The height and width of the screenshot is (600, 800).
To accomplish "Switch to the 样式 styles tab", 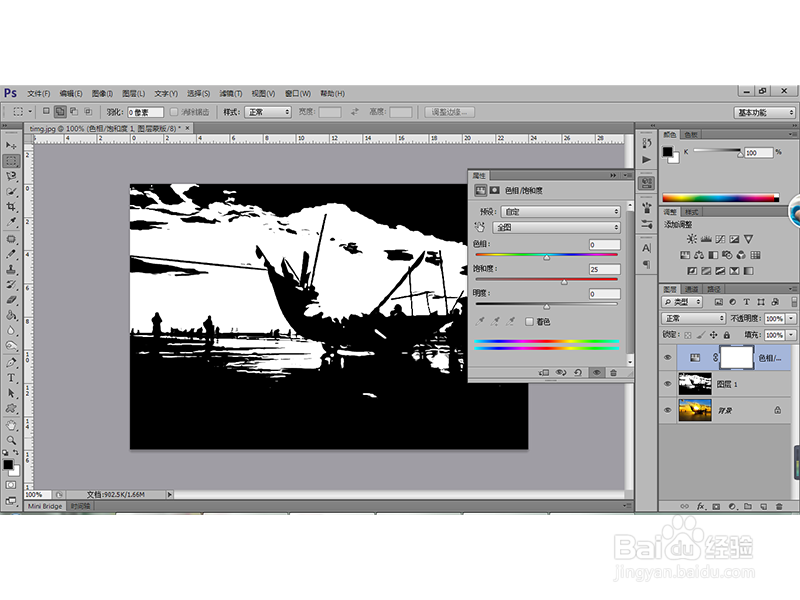I will (691, 212).
